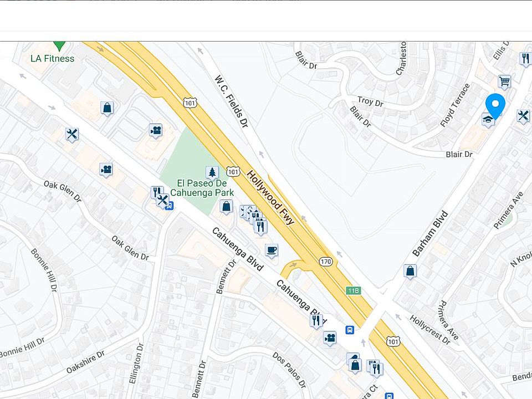Viewport: 532px width, 399px height.
Task: Open the shopping bag marker beside the Barham Blvd label
Action: coord(410,272)
